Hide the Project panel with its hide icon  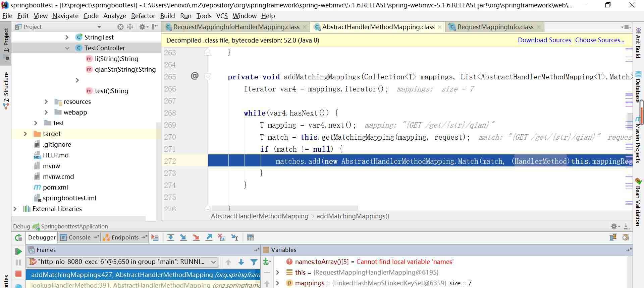pyautogui.click(x=155, y=27)
